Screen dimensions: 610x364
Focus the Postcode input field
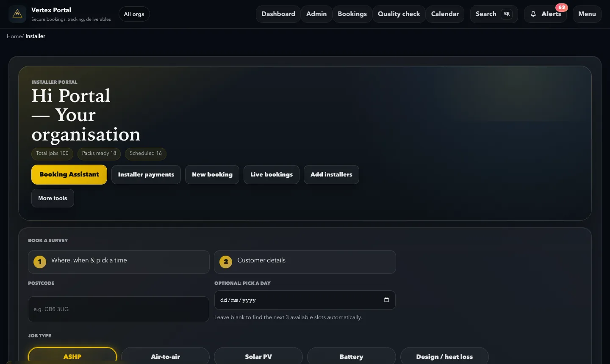[x=119, y=309]
